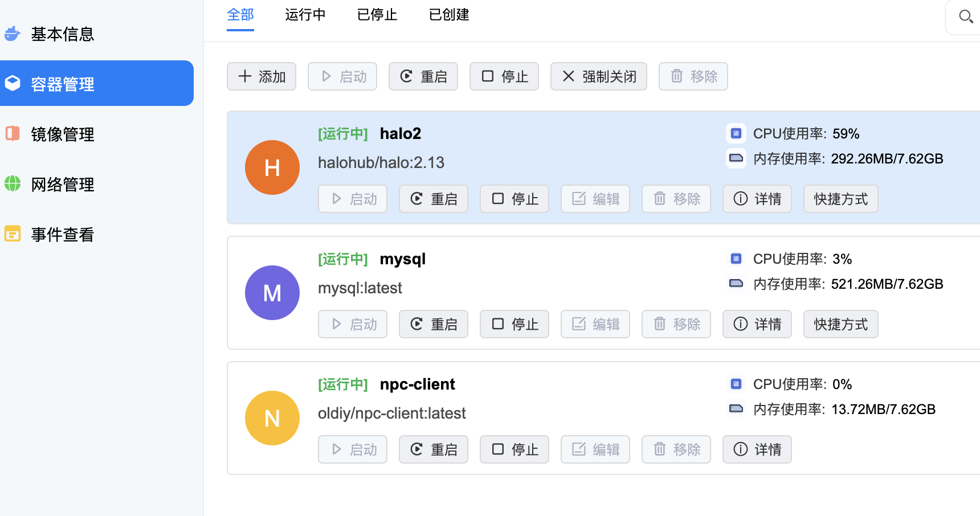Open Event Viewer in the sidebar
This screenshot has height=516, width=980.
pos(62,235)
